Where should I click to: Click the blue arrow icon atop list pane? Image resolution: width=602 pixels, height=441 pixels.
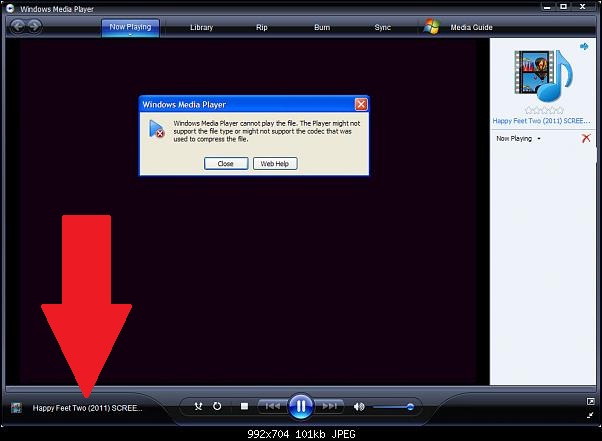584,46
